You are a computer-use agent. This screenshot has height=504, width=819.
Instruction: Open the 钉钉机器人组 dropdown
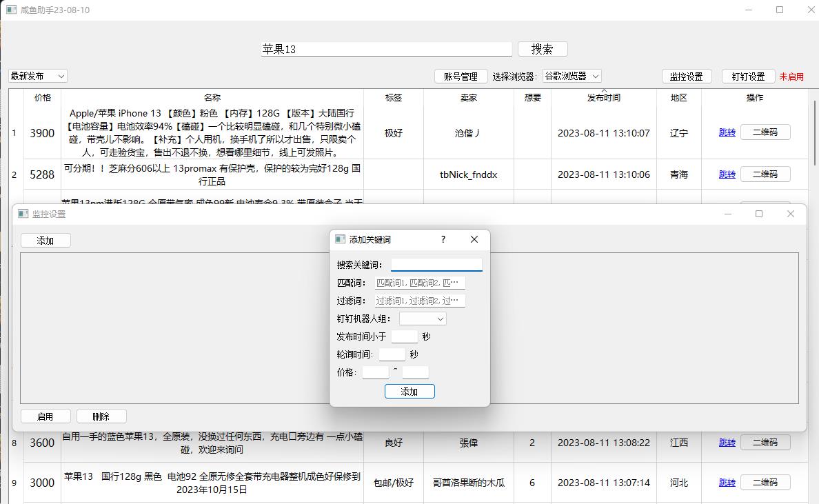pos(423,319)
